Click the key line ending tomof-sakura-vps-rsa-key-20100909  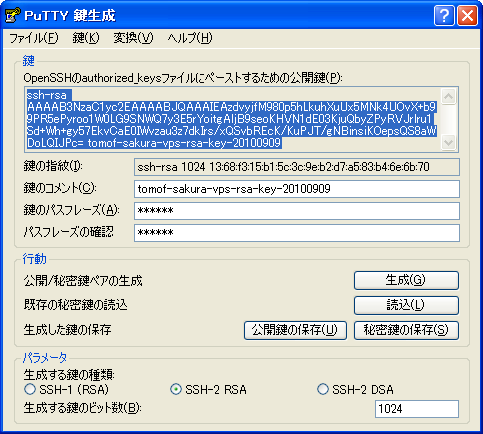tap(154, 143)
